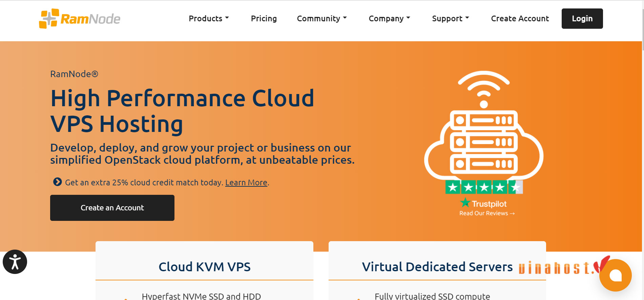Click the High Performance Cloud VPS Hosting headline
This screenshot has height=300, width=644.
[x=183, y=111]
